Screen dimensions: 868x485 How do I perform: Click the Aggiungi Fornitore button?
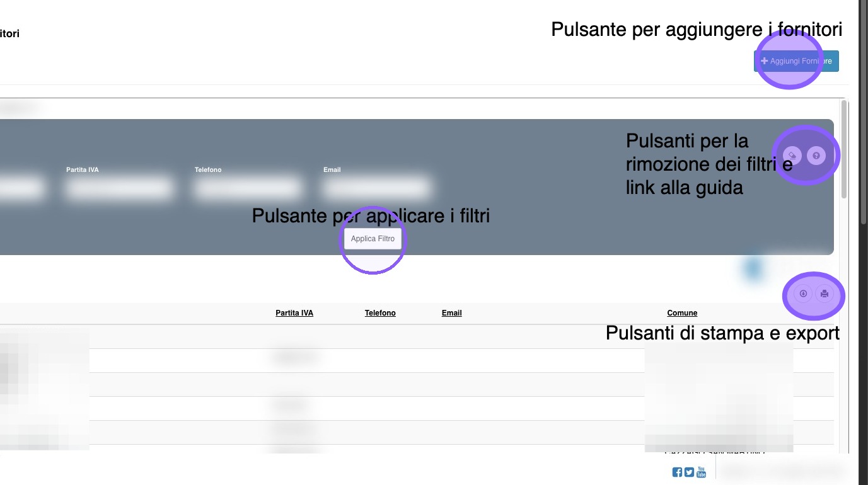click(796, 61)
